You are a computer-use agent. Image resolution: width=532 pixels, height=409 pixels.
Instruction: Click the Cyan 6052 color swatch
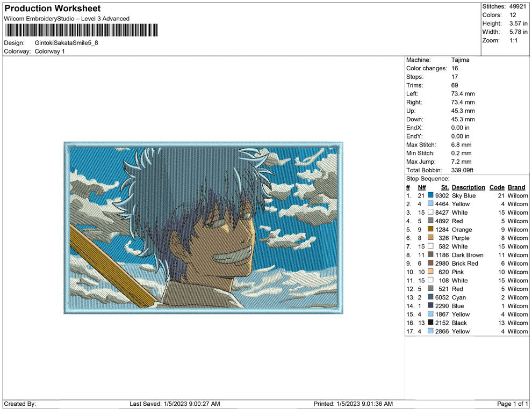click(430, 297)
